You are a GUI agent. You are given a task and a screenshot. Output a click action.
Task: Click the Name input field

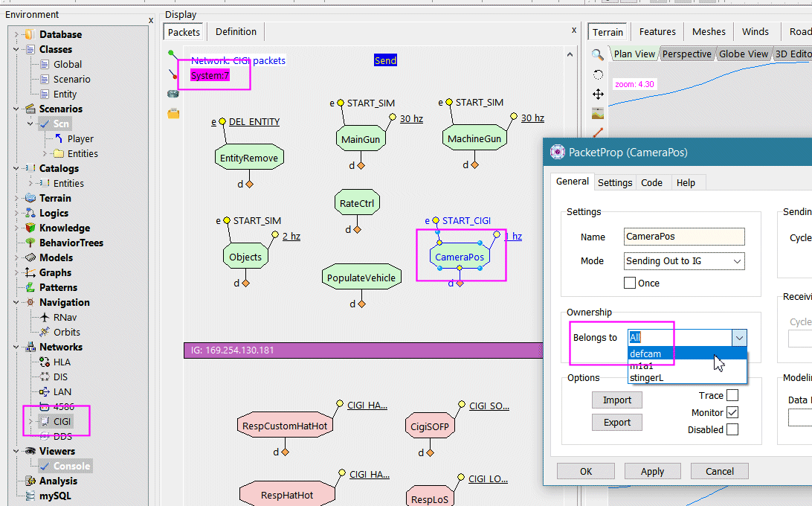click(684, 237)
